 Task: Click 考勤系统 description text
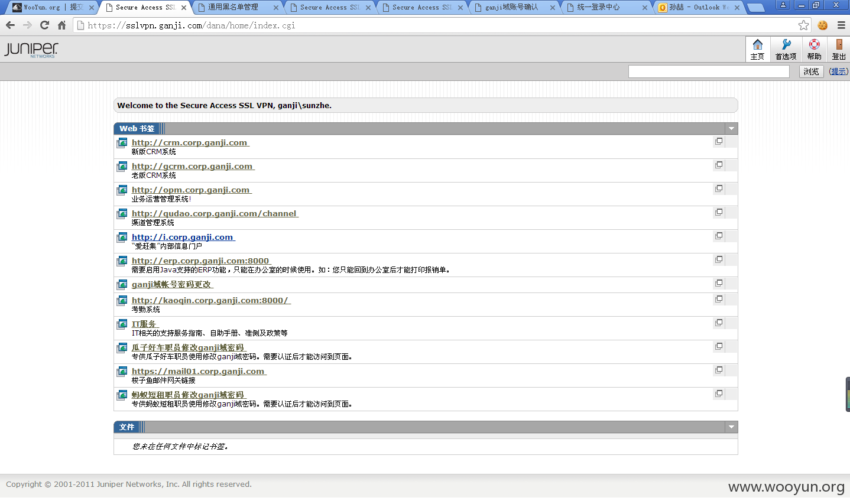145,310
